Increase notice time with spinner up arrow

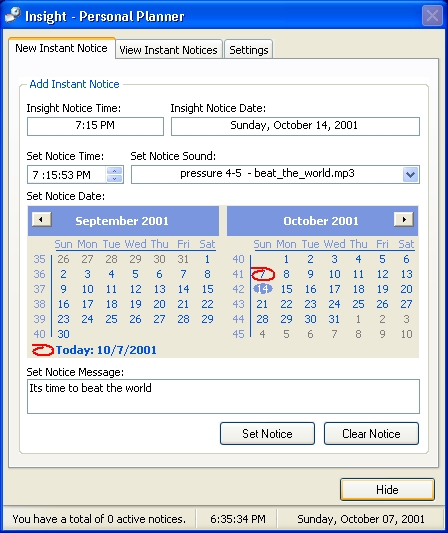[115, 171]
